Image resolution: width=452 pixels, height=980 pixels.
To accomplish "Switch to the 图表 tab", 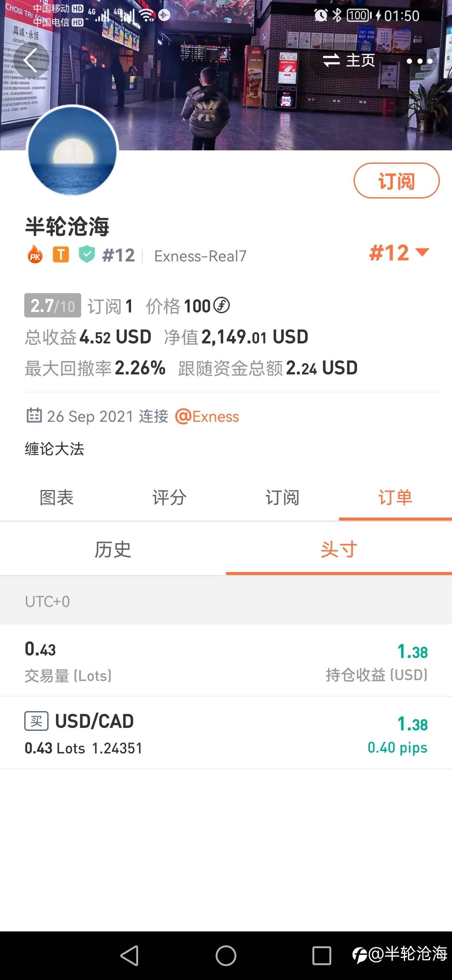I will coord(56,498).
